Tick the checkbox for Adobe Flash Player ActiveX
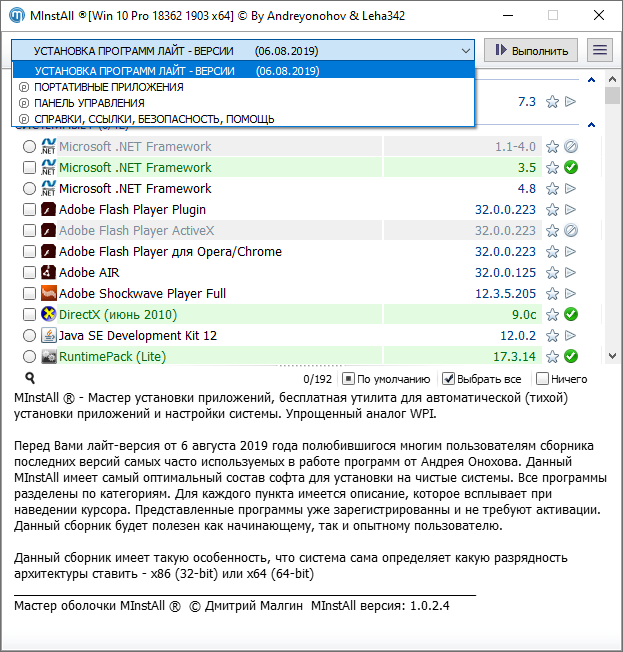This screenshot has width=623, height=652. [x=30, y=230]
